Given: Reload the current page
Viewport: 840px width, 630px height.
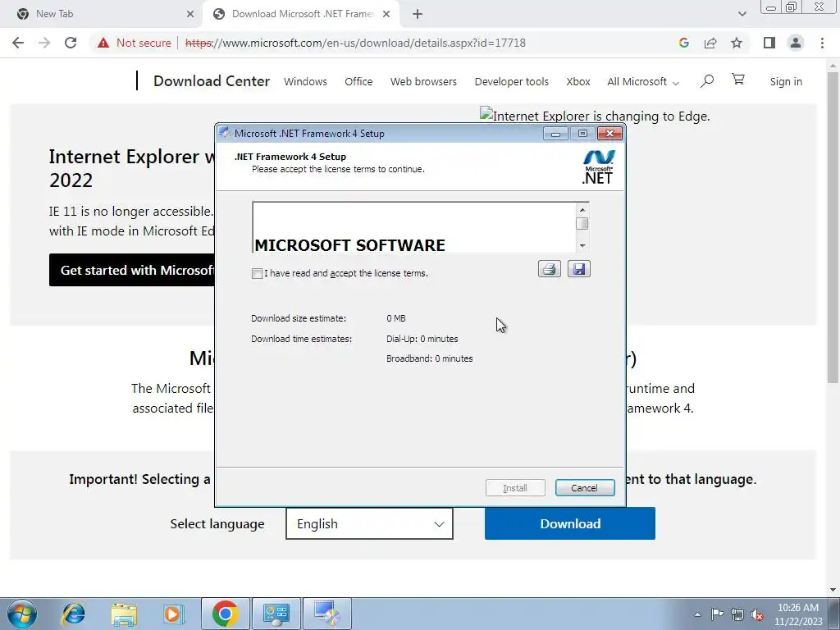Looking at the screenshot, I should [x=71, y=43].
